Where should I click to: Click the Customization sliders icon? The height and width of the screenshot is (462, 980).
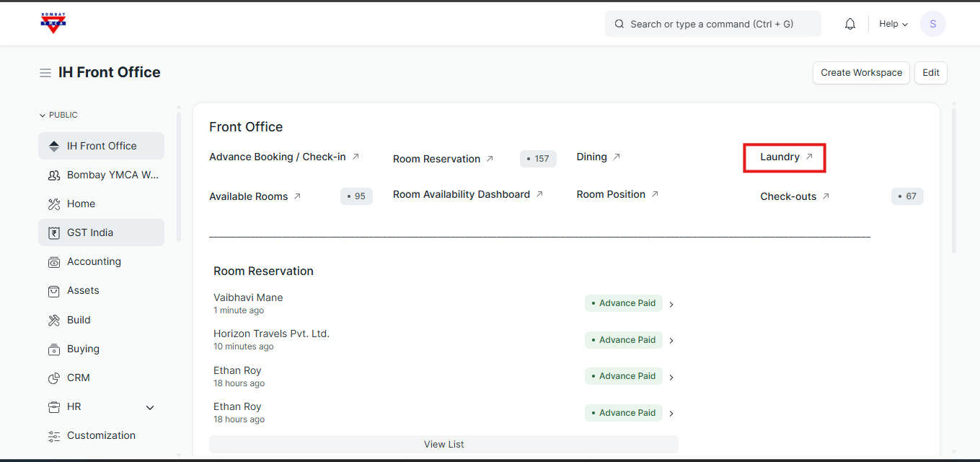click(54, 436)
